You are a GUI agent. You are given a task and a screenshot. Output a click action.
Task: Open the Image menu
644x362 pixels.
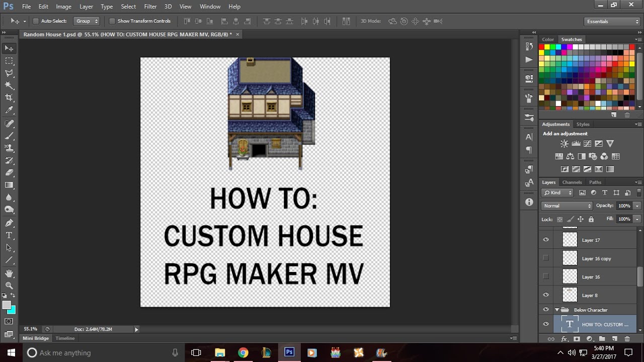click(63, 7)
